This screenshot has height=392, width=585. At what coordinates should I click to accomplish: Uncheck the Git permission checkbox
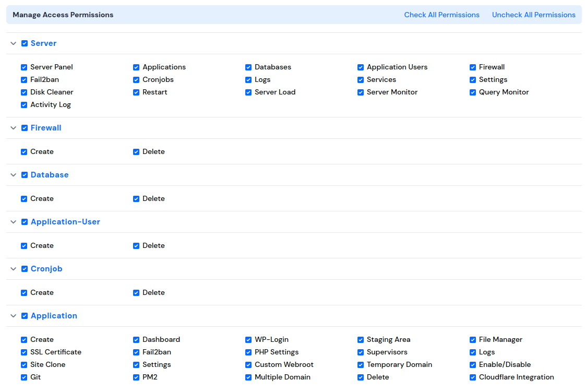tap(24, 377)
